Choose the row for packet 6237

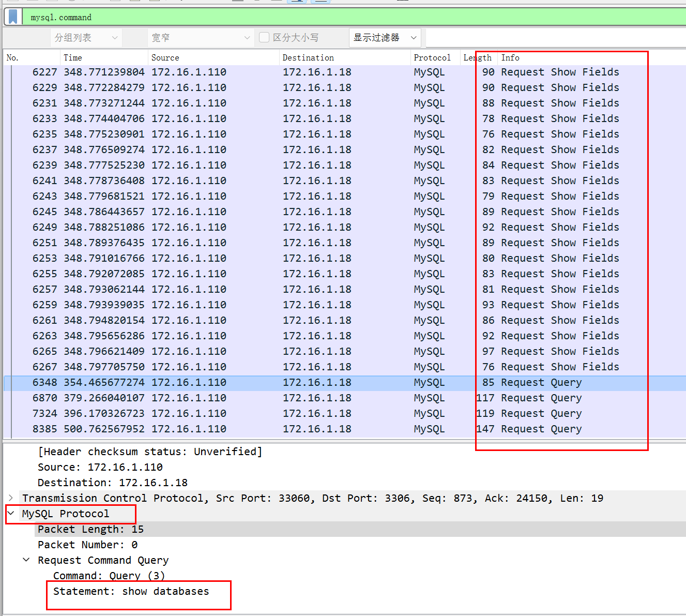[x=345, y=149]
